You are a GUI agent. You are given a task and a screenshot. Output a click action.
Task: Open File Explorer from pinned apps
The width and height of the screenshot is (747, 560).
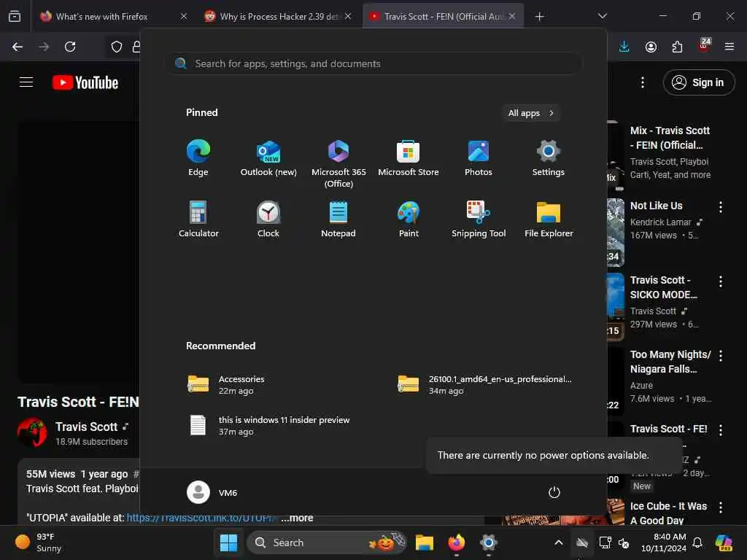pos(549,219)
